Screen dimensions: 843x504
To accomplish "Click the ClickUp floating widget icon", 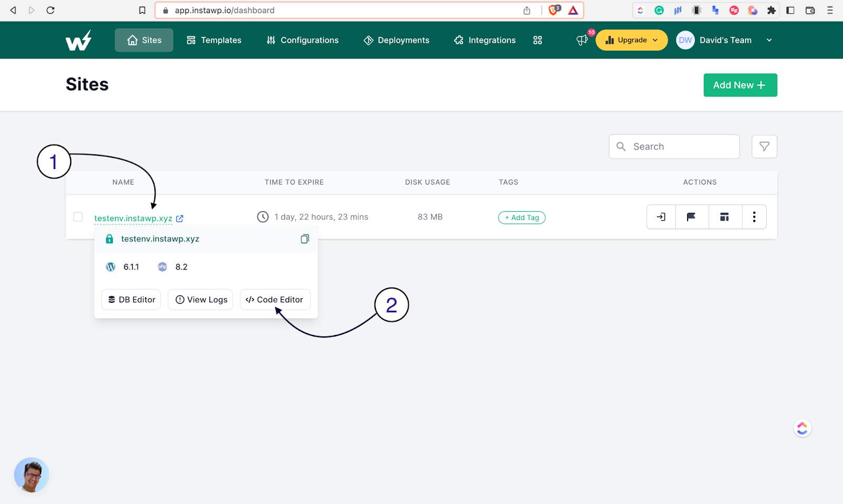I will pyautogui.click(x=802, y=428).
